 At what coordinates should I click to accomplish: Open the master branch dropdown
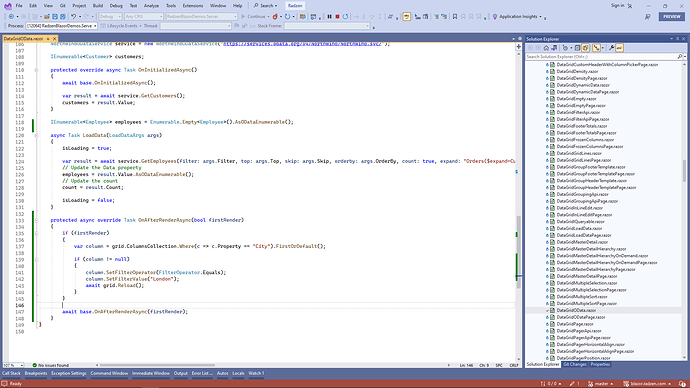(601, 384)
